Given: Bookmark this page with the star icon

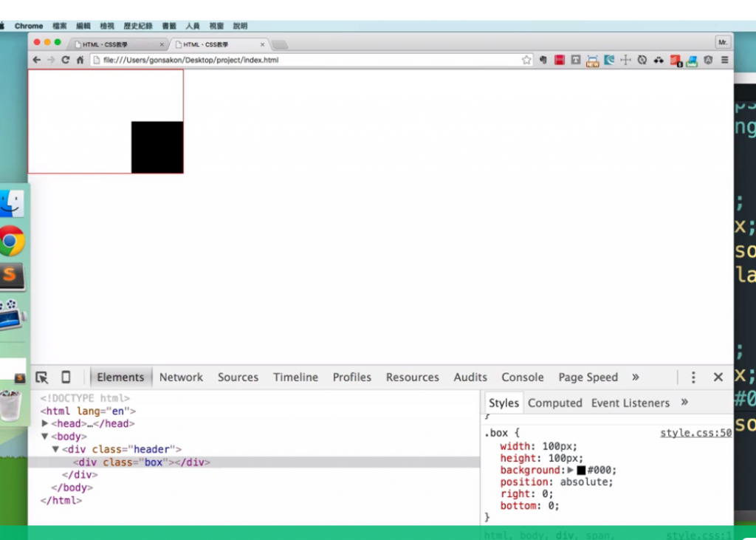Looking at the screenshot, I should 526,60.
